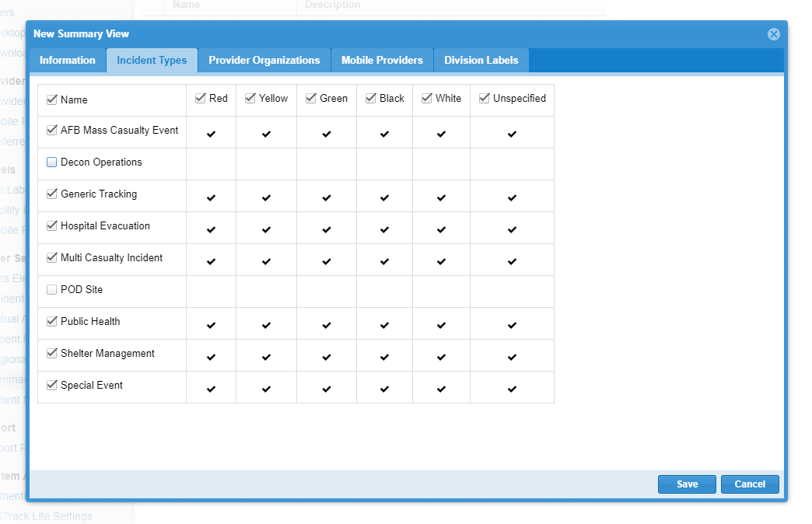Viewport: 812px width, 524px height.
Task: Check the POD Site checkbox
Action: 52,289
